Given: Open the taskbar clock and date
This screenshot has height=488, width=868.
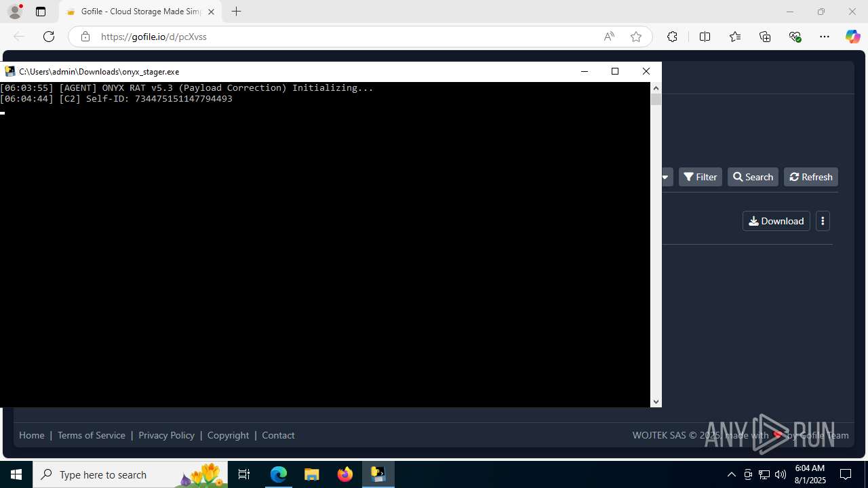Looking at the screenshot, I should coord(810,474).
